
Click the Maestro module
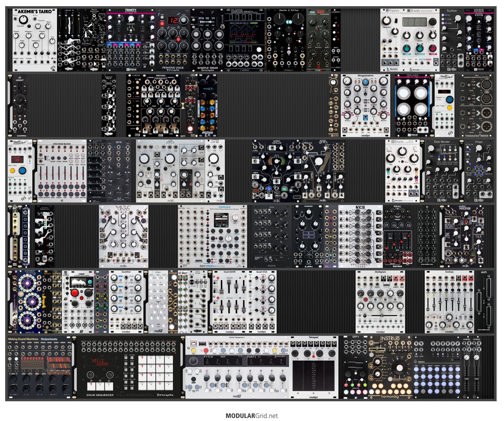click(437, 367)
